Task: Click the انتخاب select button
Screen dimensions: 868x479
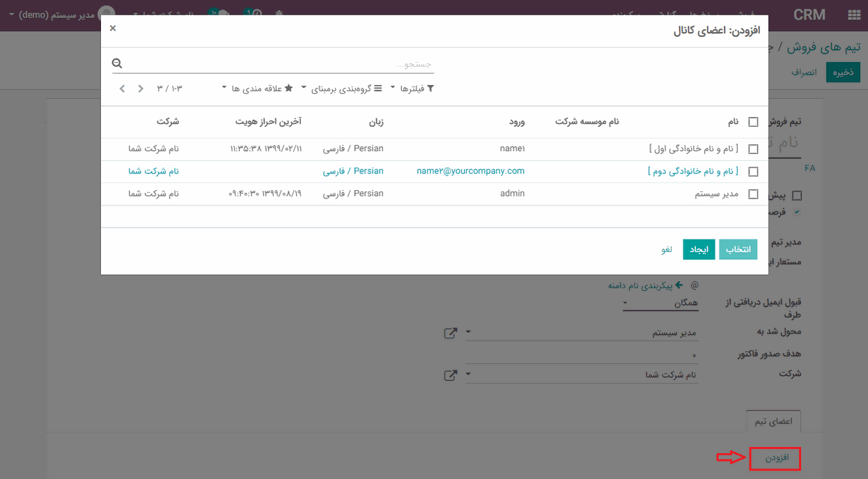Action: 738,249
